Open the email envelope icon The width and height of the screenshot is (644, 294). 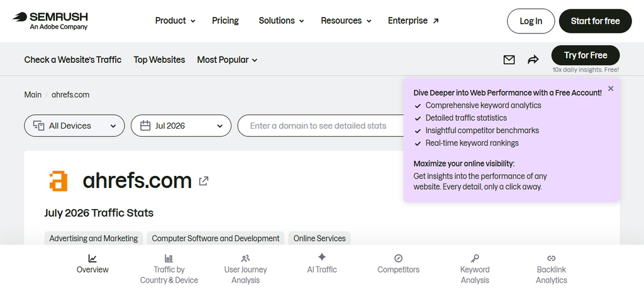point(509,60)
